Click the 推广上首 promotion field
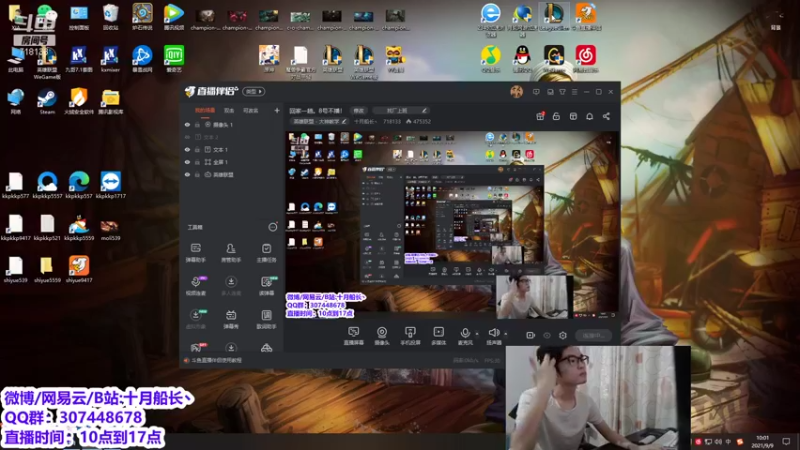 (401, 110)
